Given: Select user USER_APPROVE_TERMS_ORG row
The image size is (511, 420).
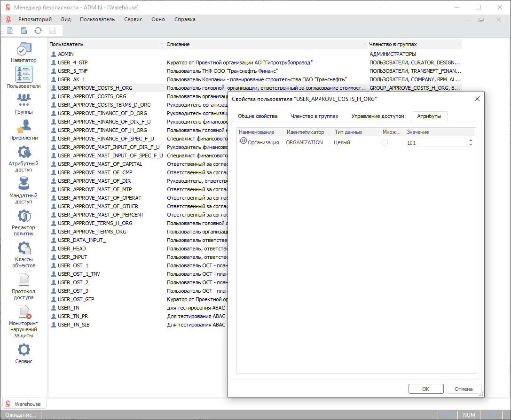Looking at the screenshot, I should tap(138, 232).
